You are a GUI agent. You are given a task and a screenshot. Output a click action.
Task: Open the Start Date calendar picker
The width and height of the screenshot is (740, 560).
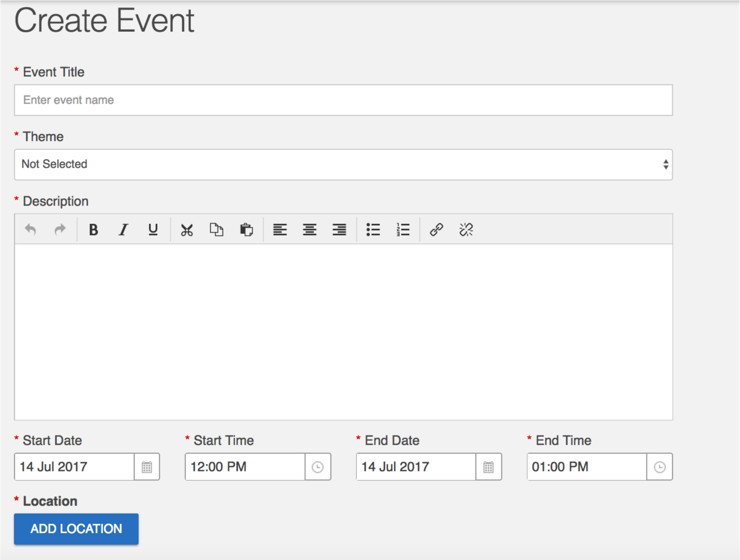coord(147,467)
